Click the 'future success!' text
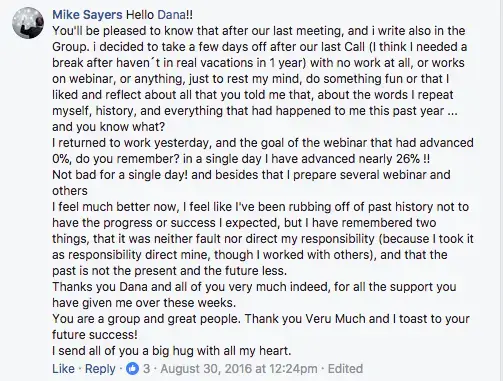 [95, 335]
